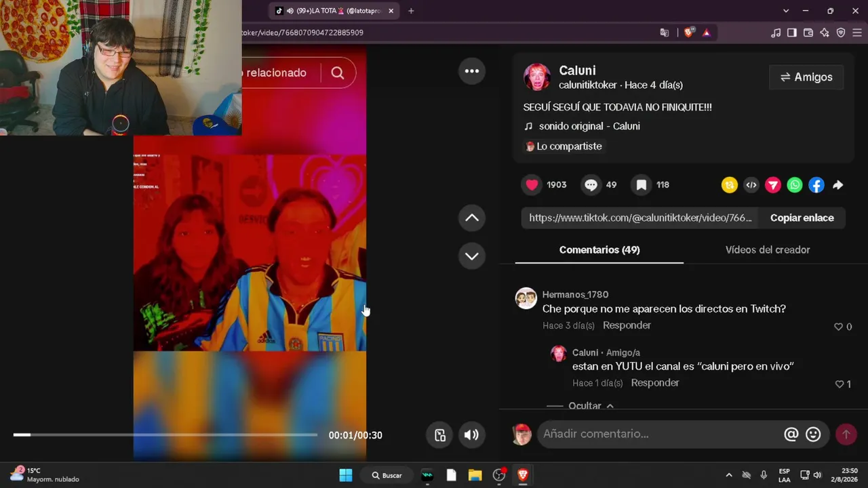Screen dimensions: 868x488
Task: Toggle the Brave sidebar panel
Action: 792,33
